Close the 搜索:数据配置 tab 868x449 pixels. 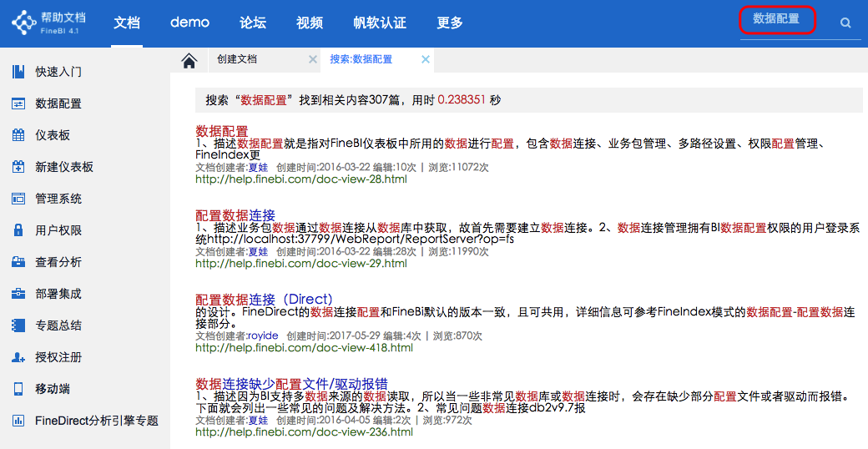(x=425, y=59)
